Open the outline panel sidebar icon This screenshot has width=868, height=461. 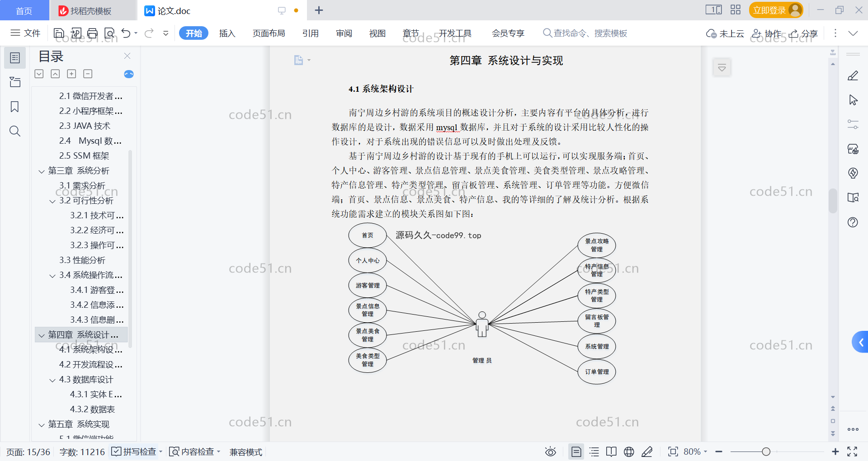pos(15,58)
